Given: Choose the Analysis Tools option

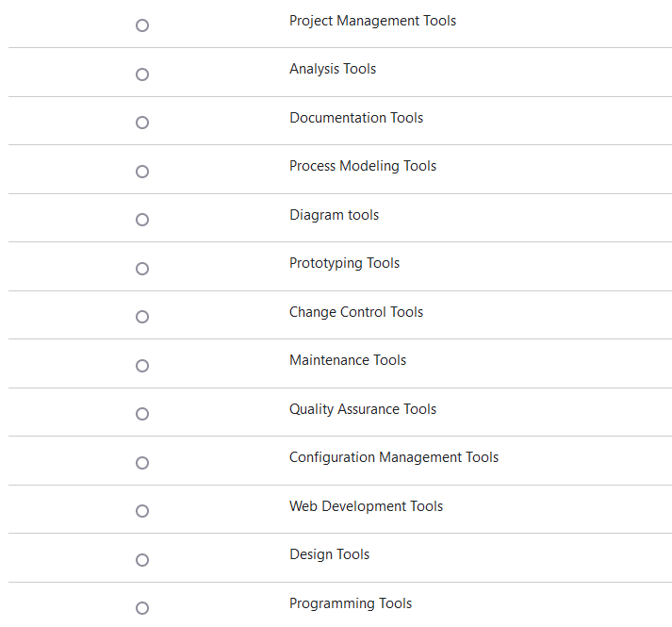Looking at the screenshot, I should coord(142,74).
